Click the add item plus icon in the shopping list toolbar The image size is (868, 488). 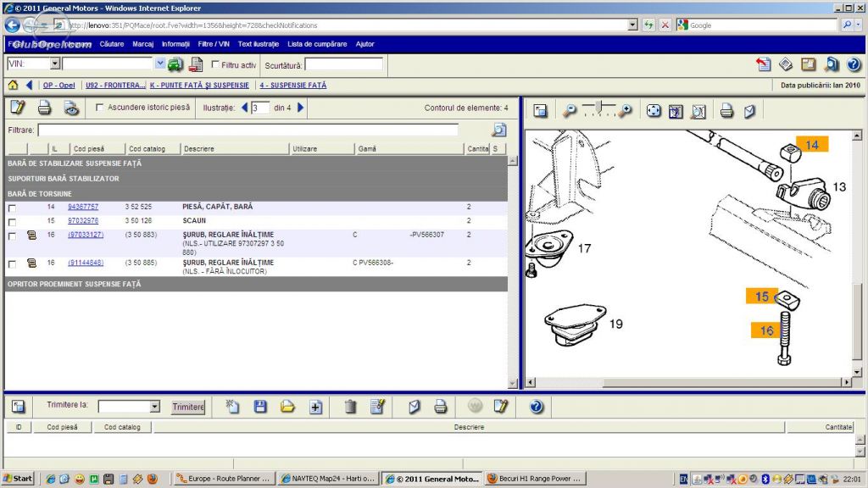315,408
